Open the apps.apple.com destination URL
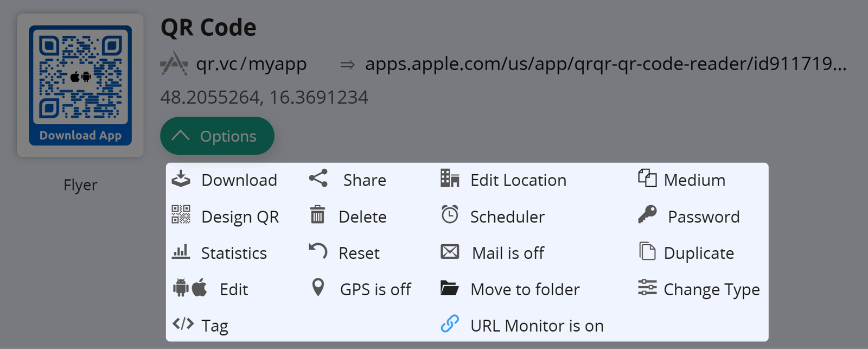This screenshot has height=349, width=868. pyautogui.click(x=605, y=64)
